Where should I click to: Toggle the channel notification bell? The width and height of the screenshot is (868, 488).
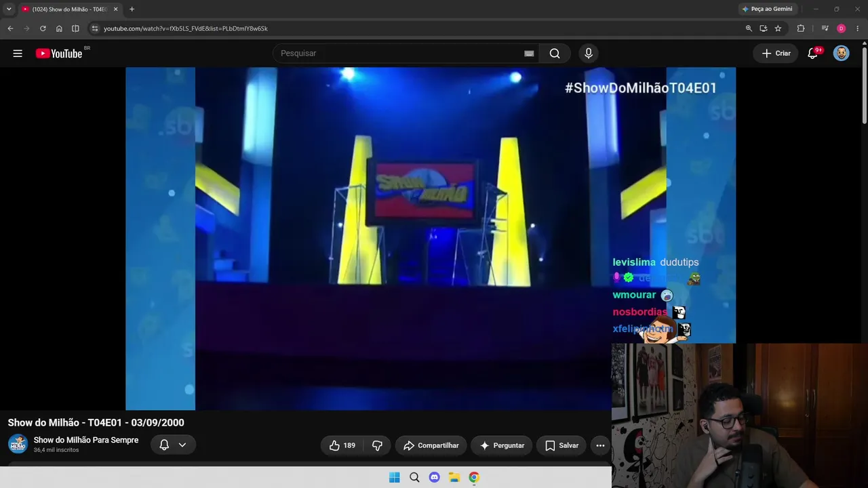click(x=164, y=445)
